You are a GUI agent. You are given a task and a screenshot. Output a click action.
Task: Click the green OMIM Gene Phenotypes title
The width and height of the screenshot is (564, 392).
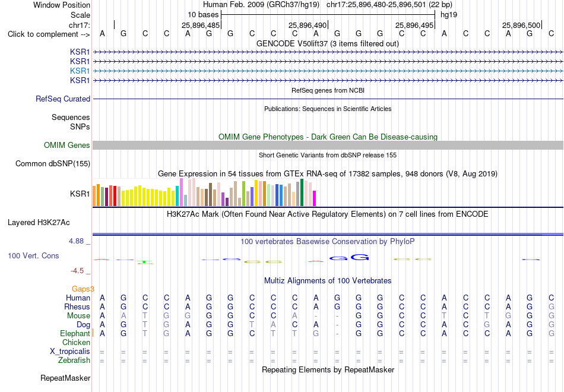pos(328,137)
